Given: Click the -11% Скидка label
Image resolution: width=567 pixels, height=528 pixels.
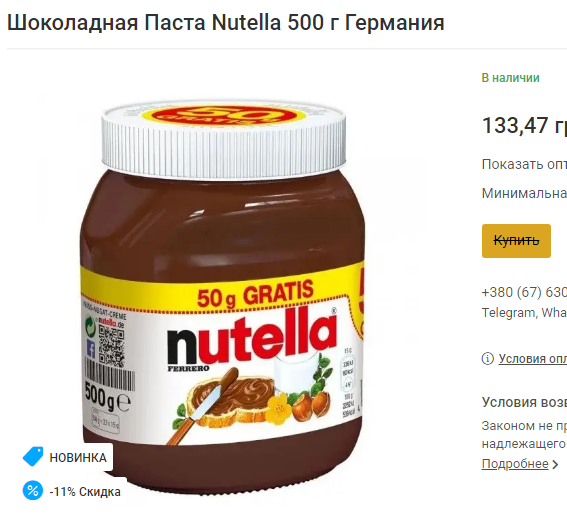Looking at the screenshot, I should point(85,492).
